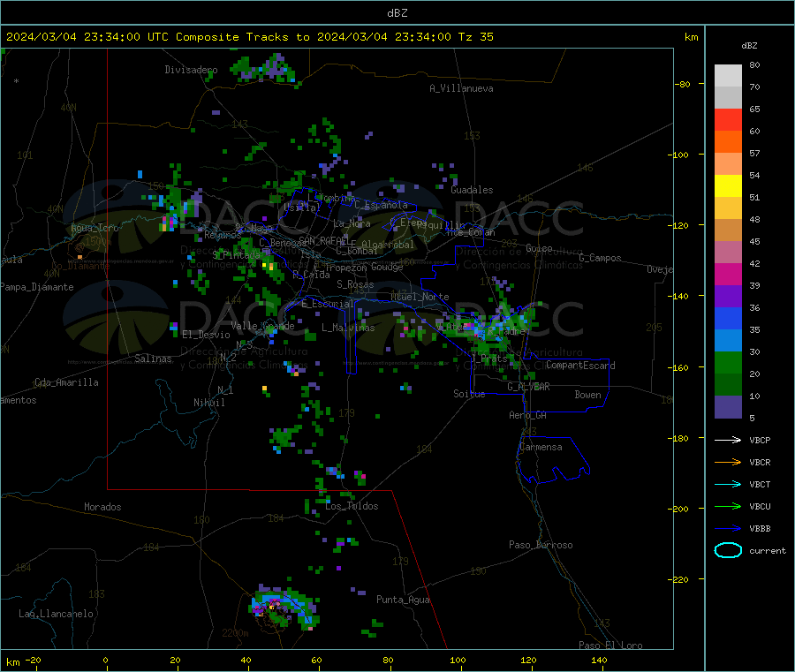Viewport: 795px width, 672px height.
Task: Click the Bowen map label
Action: click(x=587, y=394)
